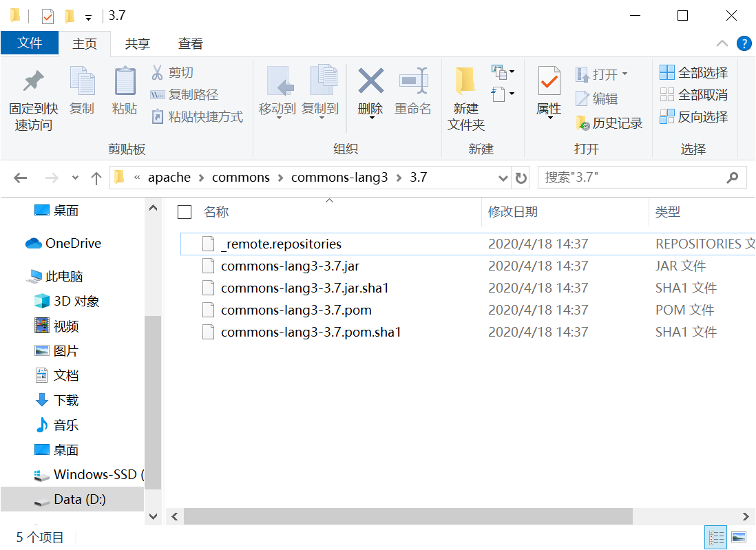Viewport: 756px width, 550px height.
Task: Go up one folder level arrow
Action: pos(96,178)
